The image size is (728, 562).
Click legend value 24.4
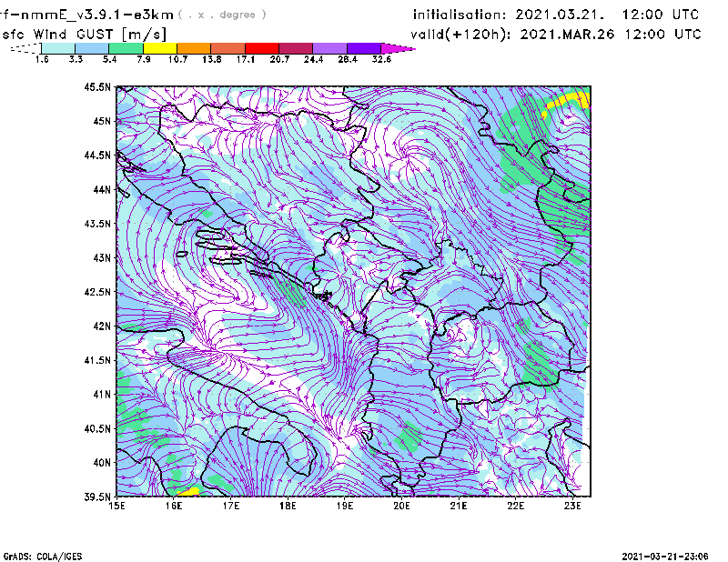pyautogui.click(x=313, y=59)
